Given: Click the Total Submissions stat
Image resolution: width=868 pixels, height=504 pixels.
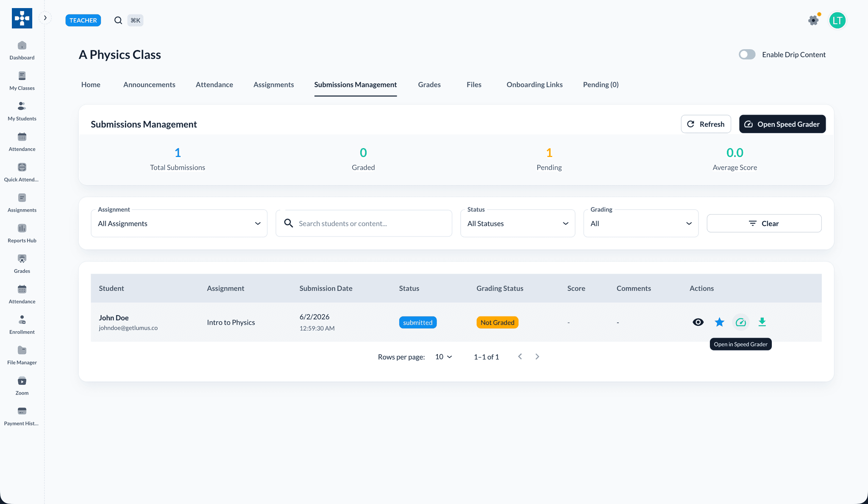Looking at the screenshot, I should 178,160.
